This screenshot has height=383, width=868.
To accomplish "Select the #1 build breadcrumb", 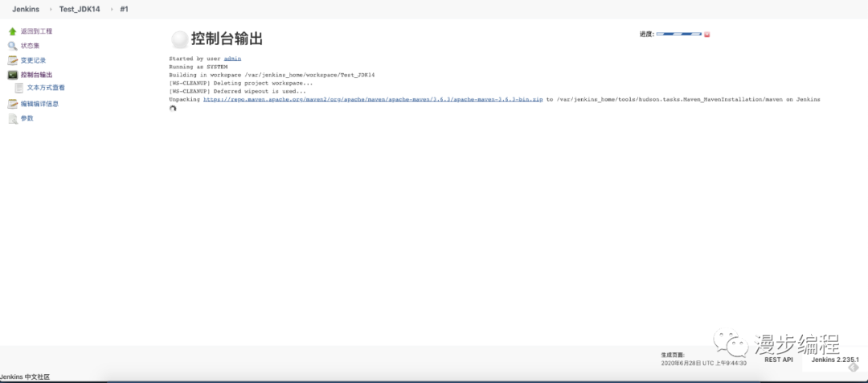I will point(124,10).
